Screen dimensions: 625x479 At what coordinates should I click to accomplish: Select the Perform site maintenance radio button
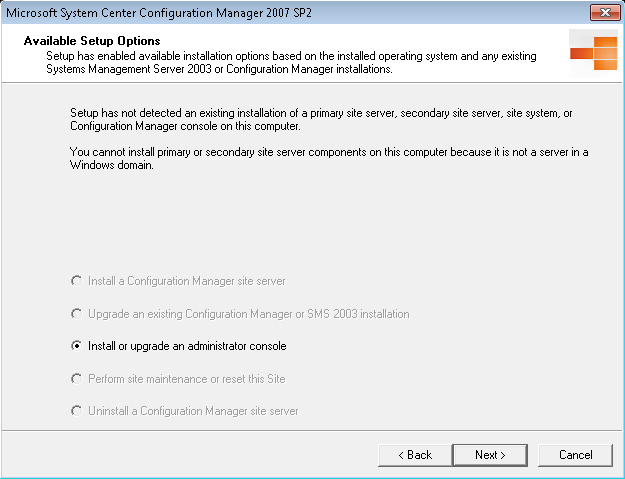[76, 379]
